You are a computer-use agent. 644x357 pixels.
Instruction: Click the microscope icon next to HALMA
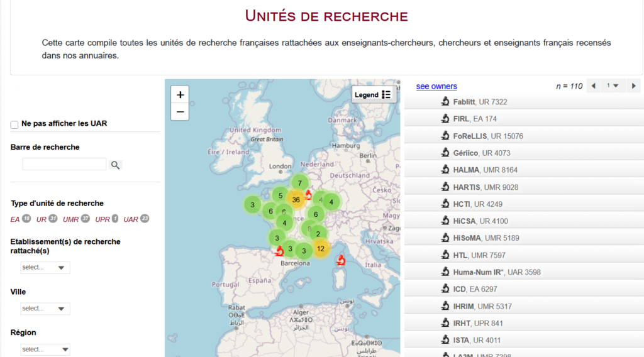click(x=445, y=170)
